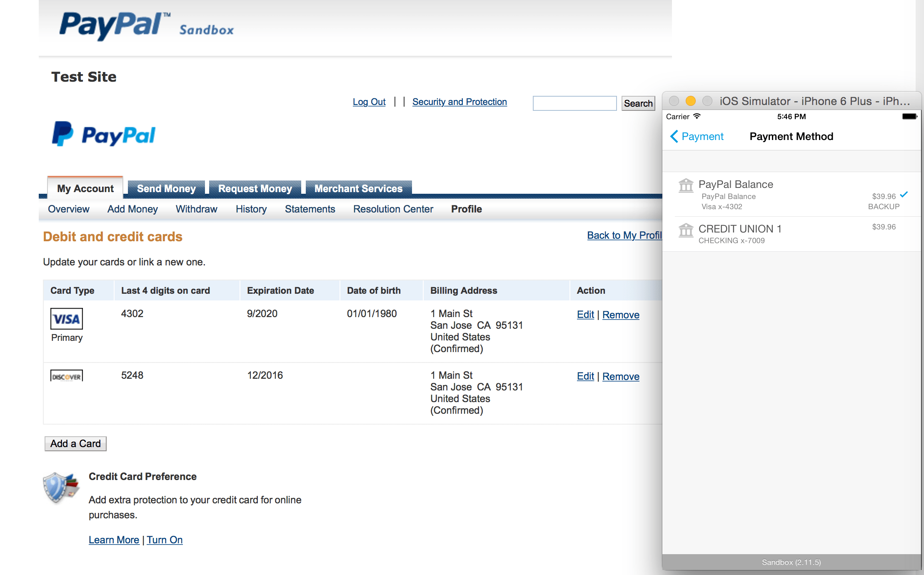Click the bank icon beside PayPal Balance
The image size is (924, 575).
coord(686,185)
